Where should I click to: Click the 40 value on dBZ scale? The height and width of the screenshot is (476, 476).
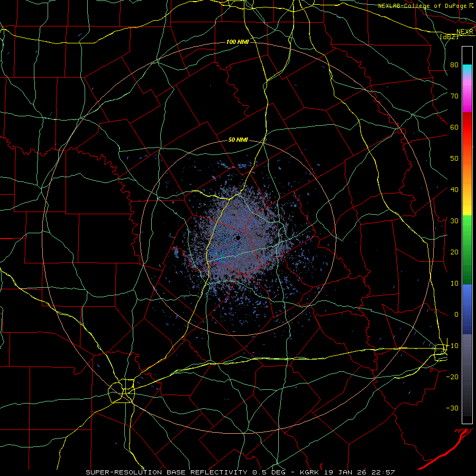tap(454, 190)
